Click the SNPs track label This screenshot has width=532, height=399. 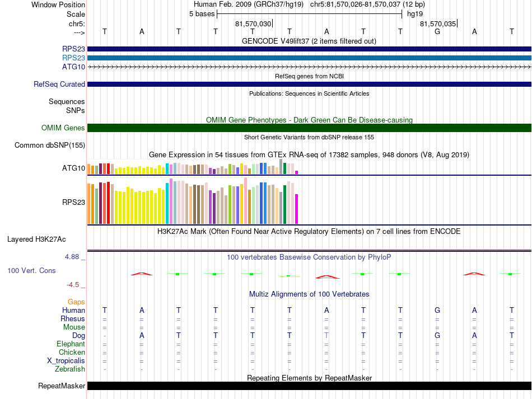point(76,110)
